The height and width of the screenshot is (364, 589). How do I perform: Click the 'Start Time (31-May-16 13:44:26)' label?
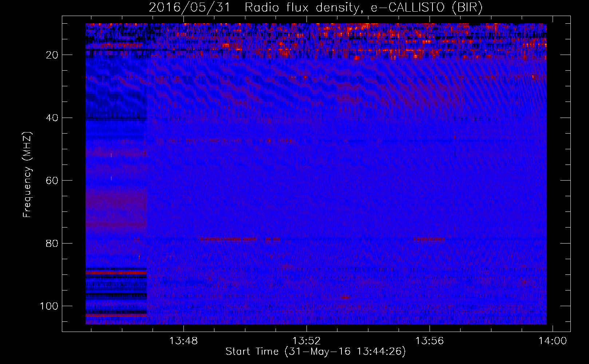[316, 352]
